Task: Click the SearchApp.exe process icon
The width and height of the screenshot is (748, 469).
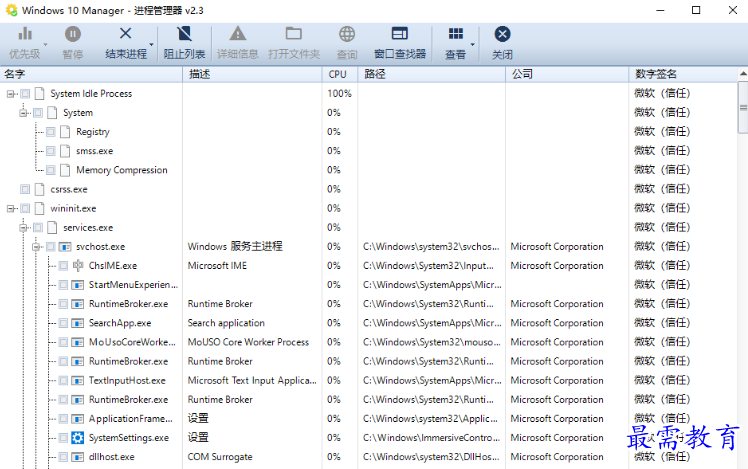Action: (77, 323)
